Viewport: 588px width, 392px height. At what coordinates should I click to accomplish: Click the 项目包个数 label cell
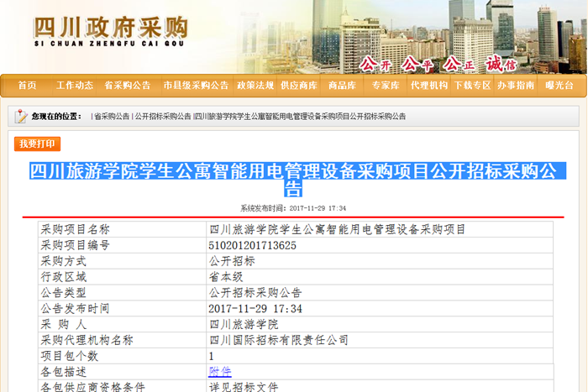[x=122, y=356]
